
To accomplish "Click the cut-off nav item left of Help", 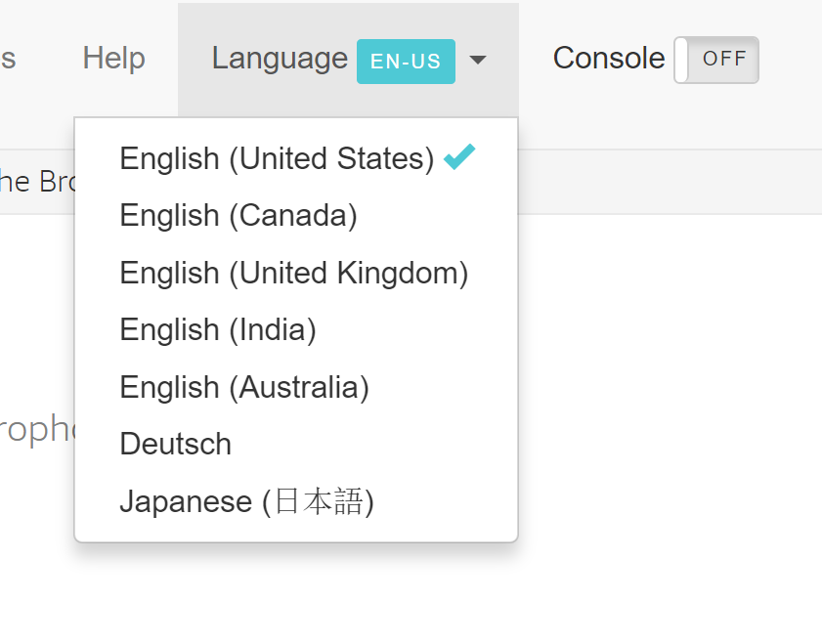I will pyautogui.click(x=8, y=59).
